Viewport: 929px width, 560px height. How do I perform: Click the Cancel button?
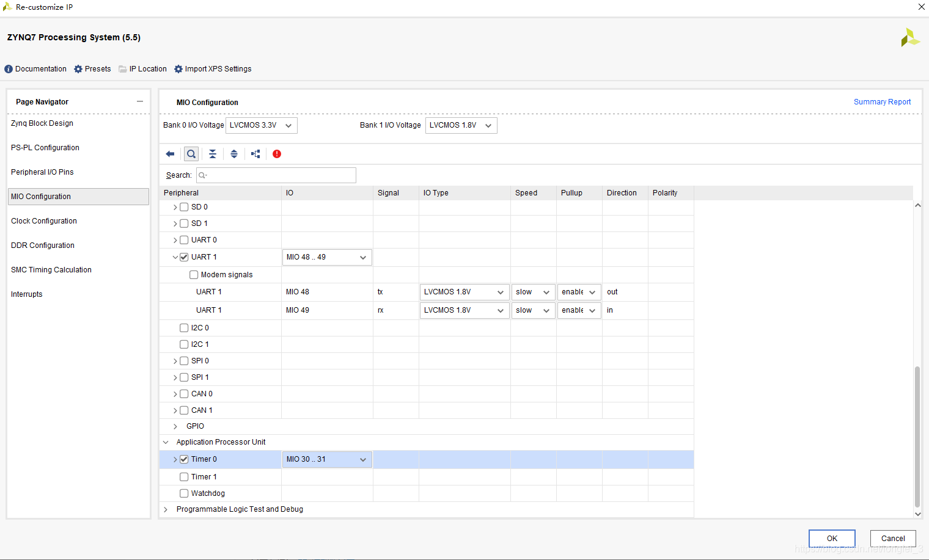893,539
